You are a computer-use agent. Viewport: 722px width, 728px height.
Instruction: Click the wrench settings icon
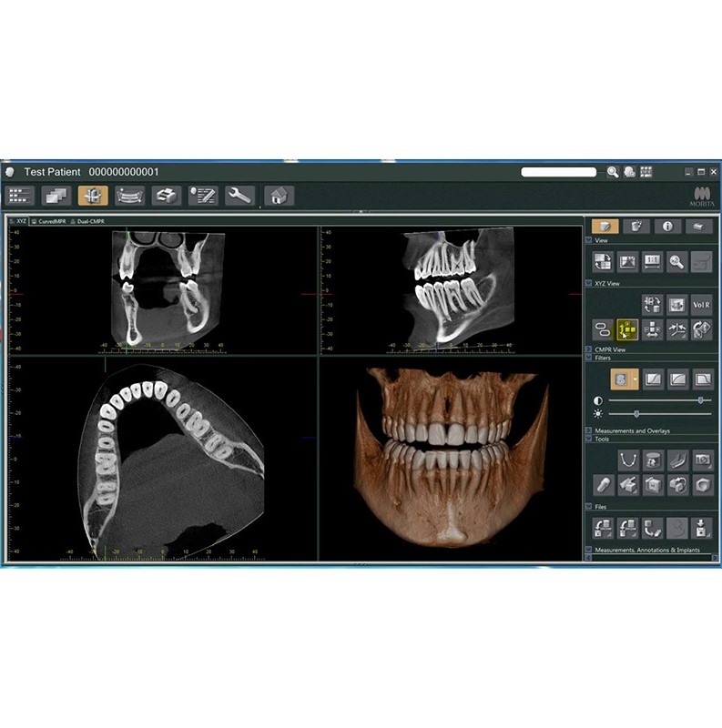coord(239,195)
